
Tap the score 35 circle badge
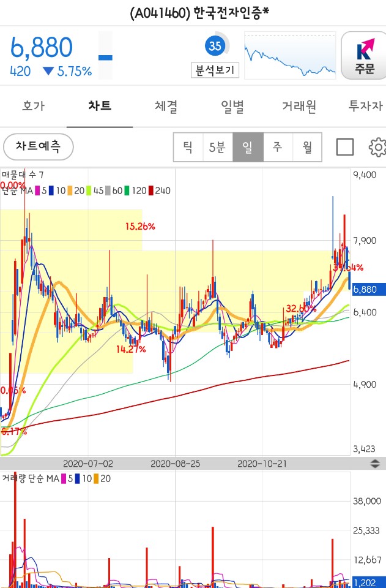click(x=215, y=46)
